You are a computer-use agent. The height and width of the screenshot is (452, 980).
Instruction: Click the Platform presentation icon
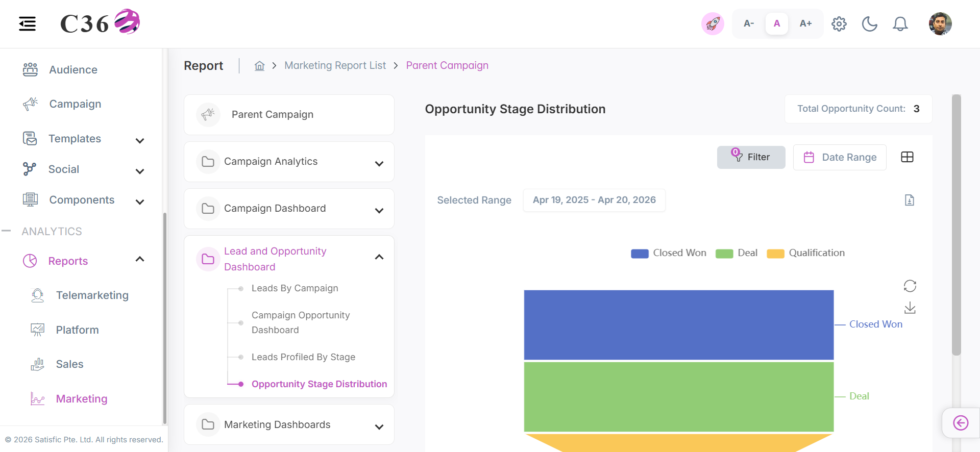coord(38,330)
